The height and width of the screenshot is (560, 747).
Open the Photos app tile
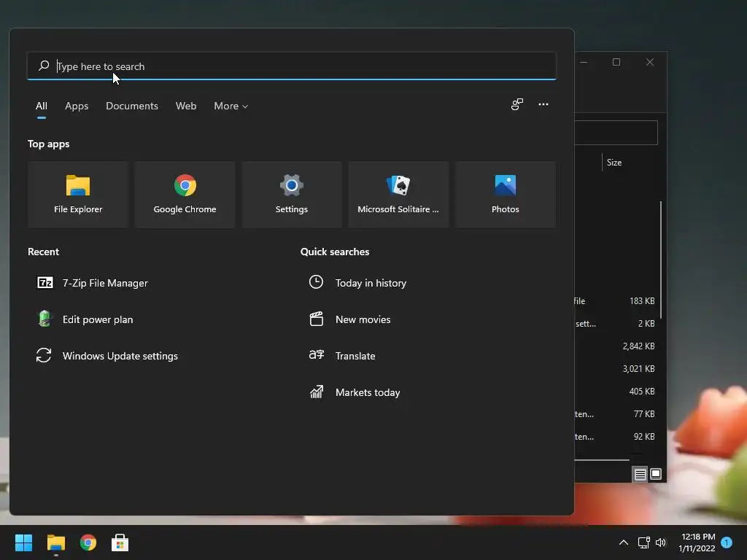coord(505,194)
